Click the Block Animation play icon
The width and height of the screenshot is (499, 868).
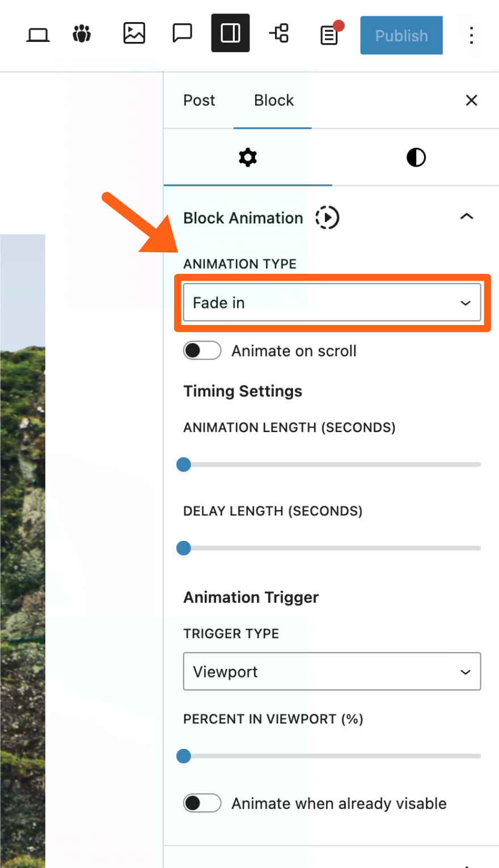pyautogui.click(x=327, y=218)
